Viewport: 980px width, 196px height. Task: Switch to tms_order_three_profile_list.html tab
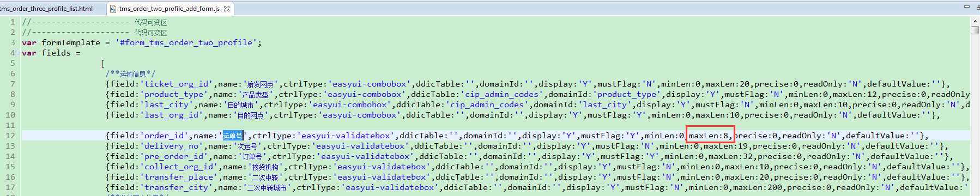click(x=46, y=8)
